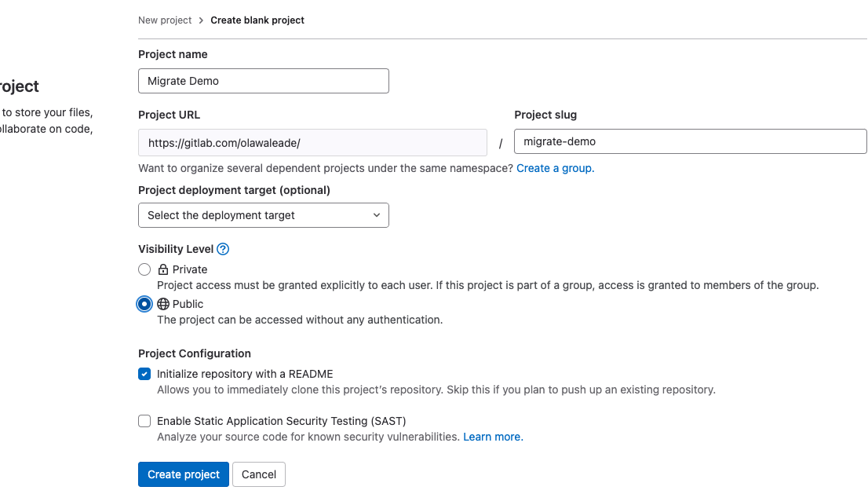Open the deployment target dropdown

[x=263, y=215]
